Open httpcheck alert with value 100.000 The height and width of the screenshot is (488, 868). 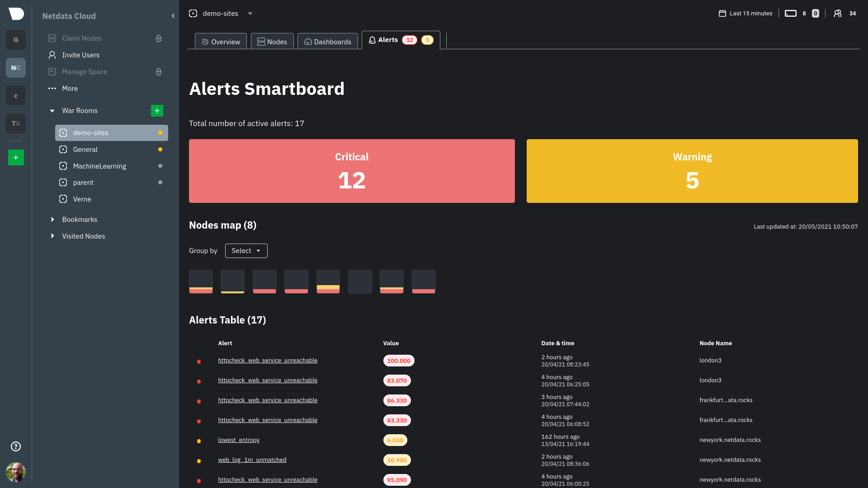pos(268,361)
